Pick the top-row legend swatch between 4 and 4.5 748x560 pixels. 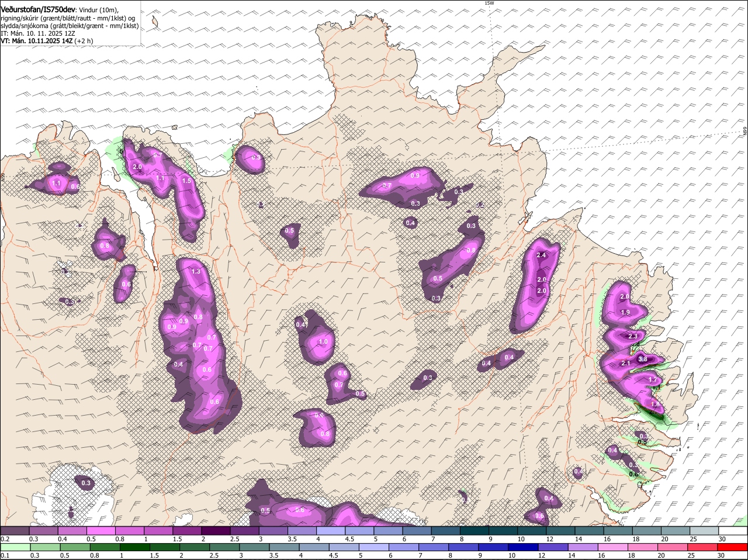point(331,530)
